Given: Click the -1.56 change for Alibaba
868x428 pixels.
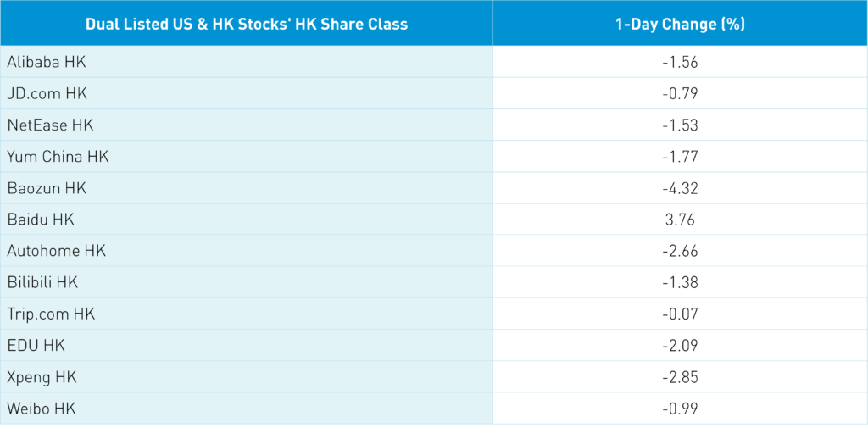Looking at the screenshot, I should (680, 62).
